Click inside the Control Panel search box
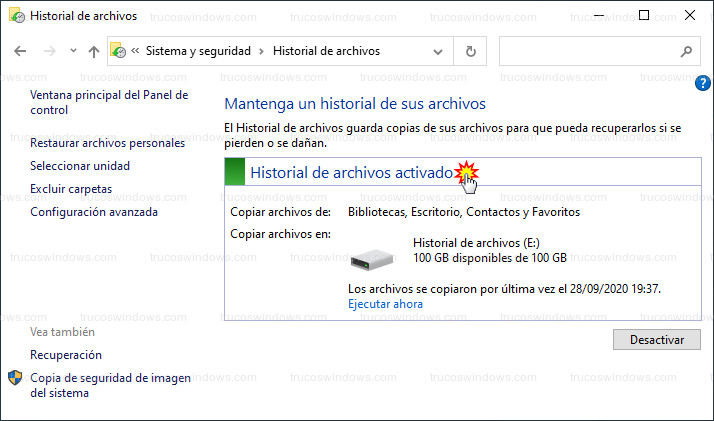This screenshot has height=421, width=714. (585, 51)
